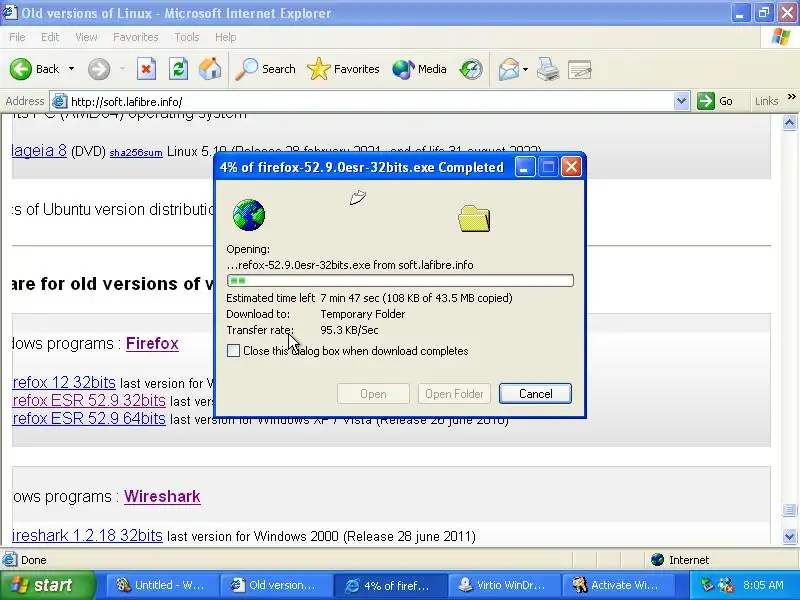Click the network tray icon beside the clock
800x600 pixels.
pos(706,585)
